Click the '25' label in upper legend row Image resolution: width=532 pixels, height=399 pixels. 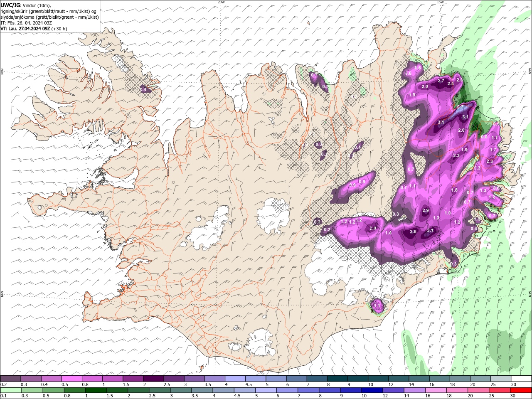point(493,385)
